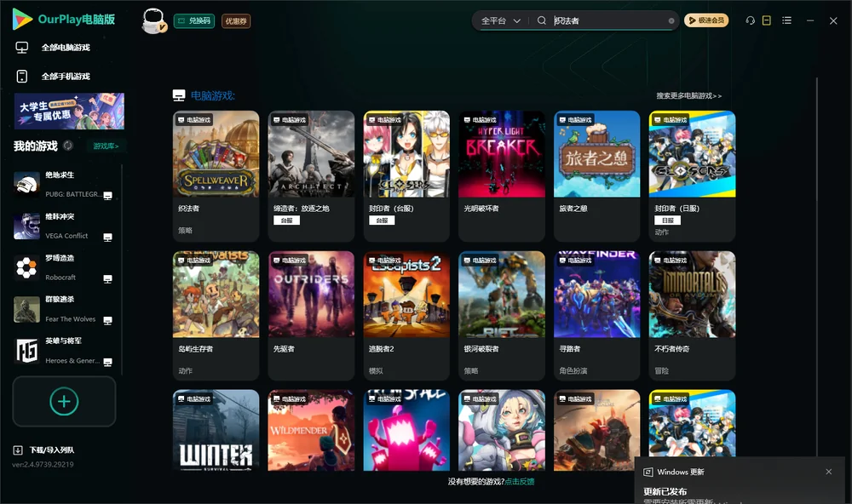Open the Architect 缔造者：放逐之地 card
Image resolution: width=852 pixels, height=504 pixels.
[x=311, y=176]
